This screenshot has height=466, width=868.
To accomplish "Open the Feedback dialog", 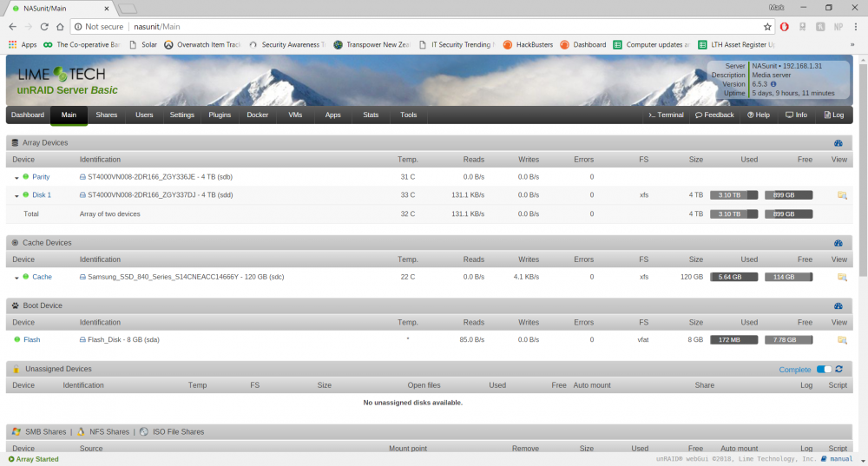I will point(714,115).
